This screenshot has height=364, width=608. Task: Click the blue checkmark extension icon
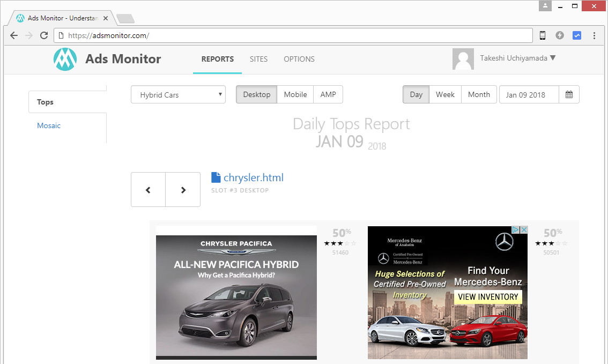577,36
